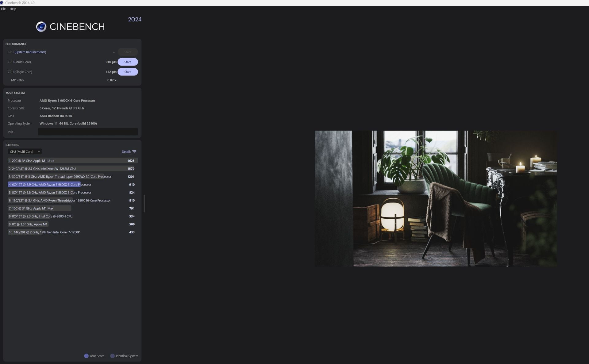Viewport: 589px width, 364px height.
Task: Click the 6 Cores, 12 Threads value
Action: [x=62, y=108]
